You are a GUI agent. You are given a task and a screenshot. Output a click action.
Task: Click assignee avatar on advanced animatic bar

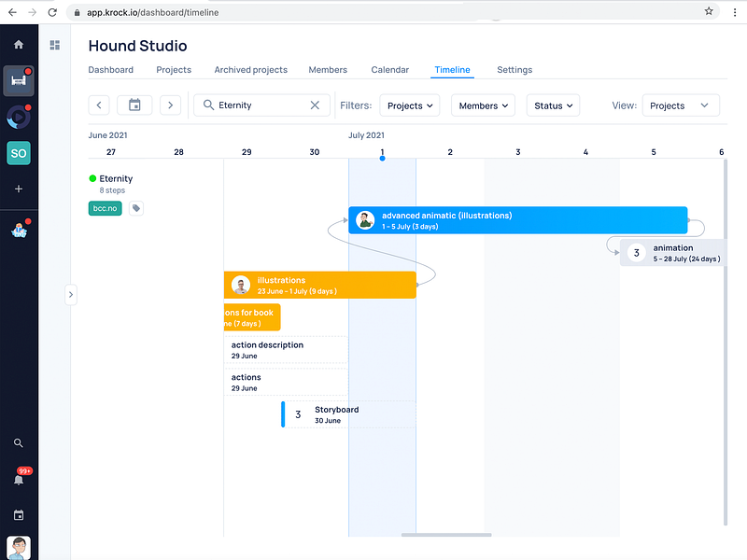point(365,220)
